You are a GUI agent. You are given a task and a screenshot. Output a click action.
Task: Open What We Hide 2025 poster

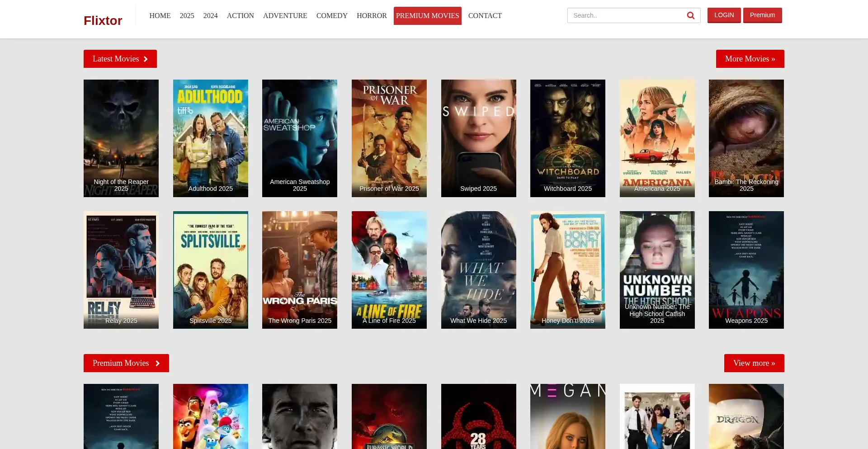click(479, 270)
